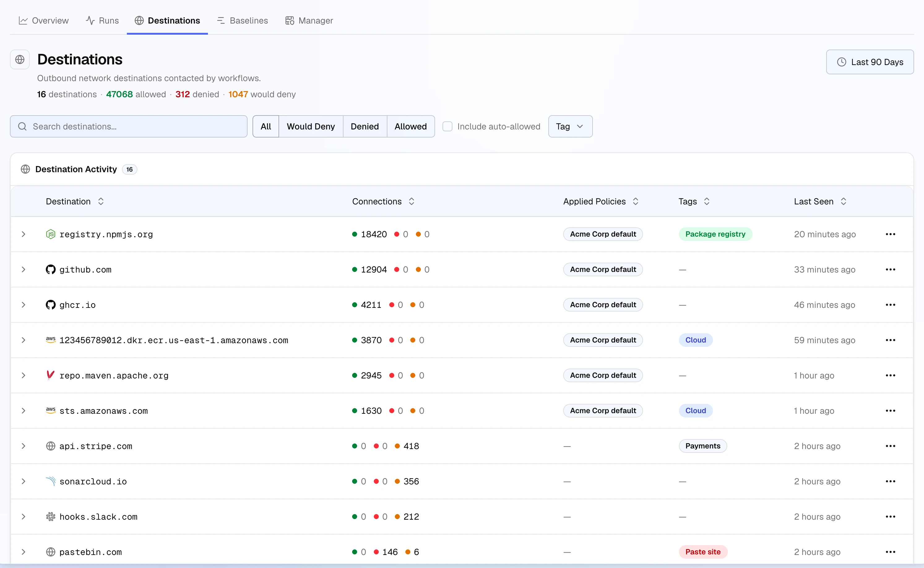Sort by Applied Policies column
The image size is (924, 568).
tap(601, 201)
